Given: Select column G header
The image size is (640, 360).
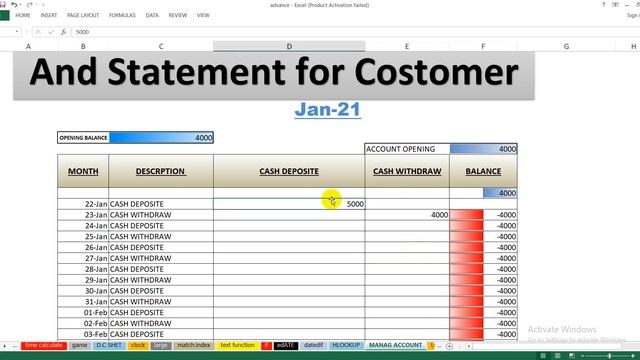Looking at the screenshot, I should click(x=566, y=47).
